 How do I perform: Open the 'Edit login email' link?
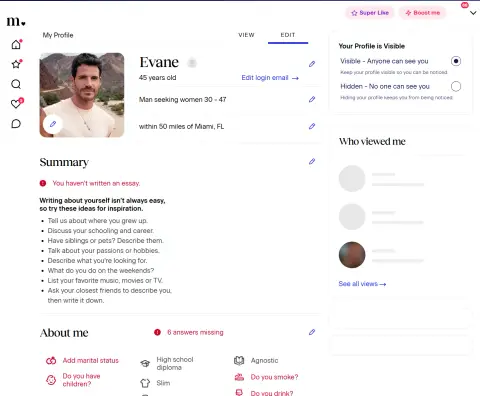(270, 78)
